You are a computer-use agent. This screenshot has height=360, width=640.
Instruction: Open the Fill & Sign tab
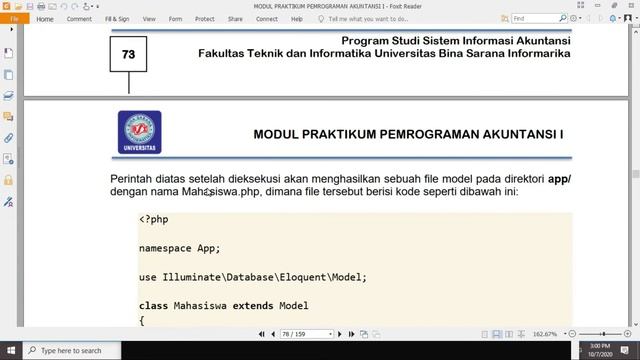coord(117,19)
